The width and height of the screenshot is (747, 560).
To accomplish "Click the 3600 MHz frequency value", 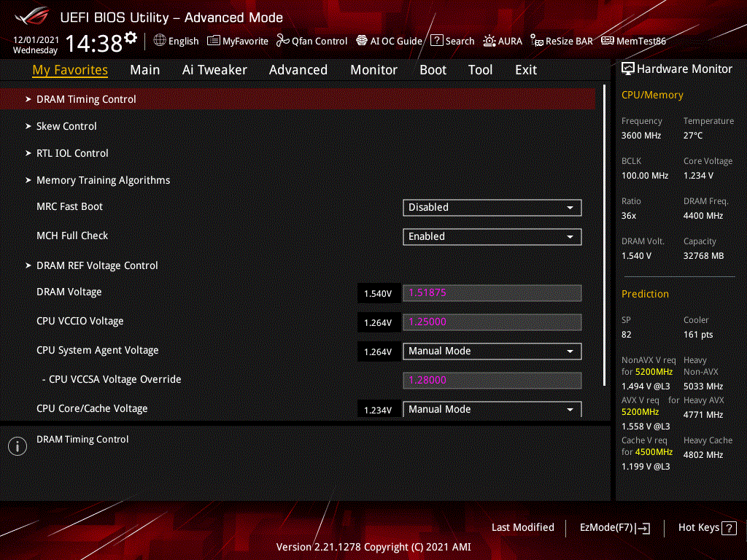I will pos(641,136).
